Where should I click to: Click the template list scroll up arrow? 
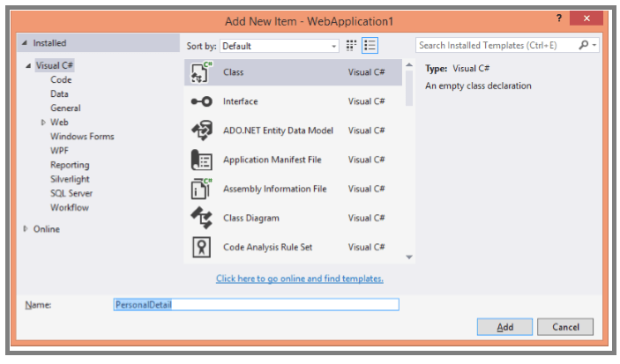click(x=409, y=65)
